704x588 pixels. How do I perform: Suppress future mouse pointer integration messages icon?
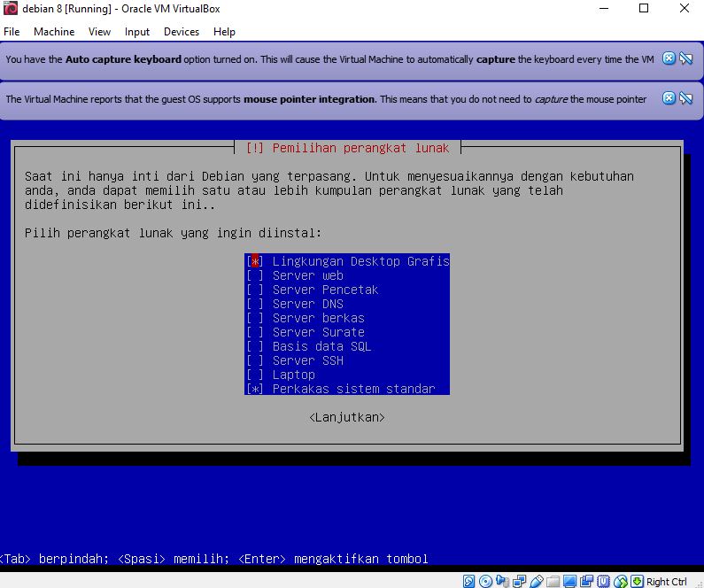[686, 97]
